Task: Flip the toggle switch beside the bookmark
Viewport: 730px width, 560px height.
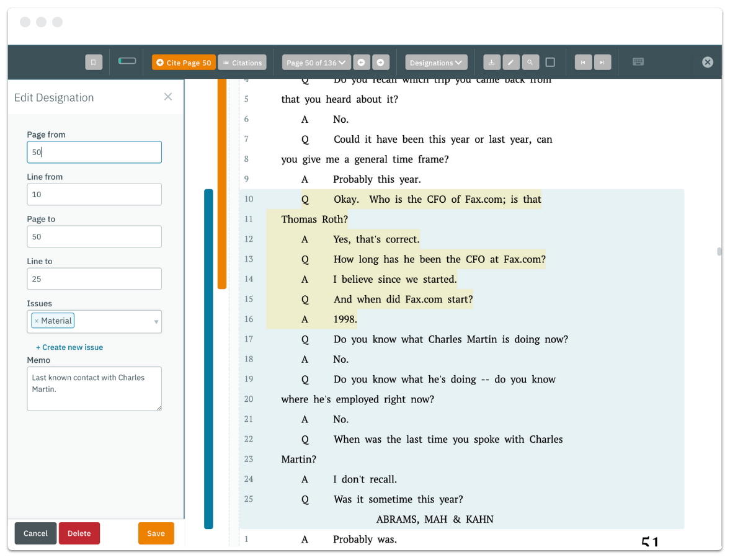Action: [x=127, y=62]
